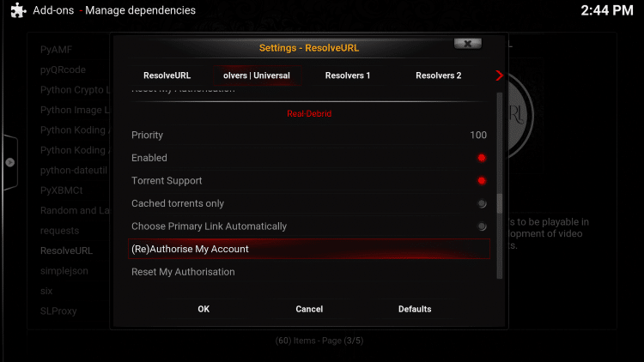Image resolution: width=644 pixels, height=362 pixels.
Task: Click the Add-ons puzzle piece icon
Action: tap(17, 11)
